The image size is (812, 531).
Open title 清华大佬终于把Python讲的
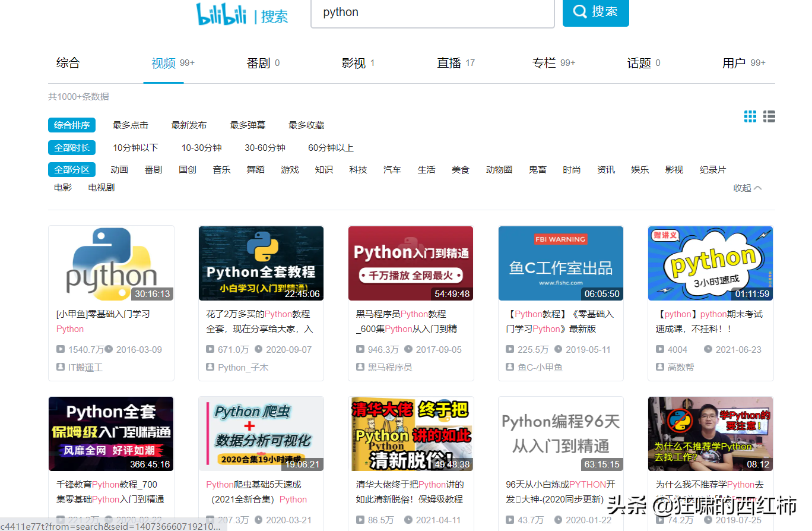click(410, 492)
